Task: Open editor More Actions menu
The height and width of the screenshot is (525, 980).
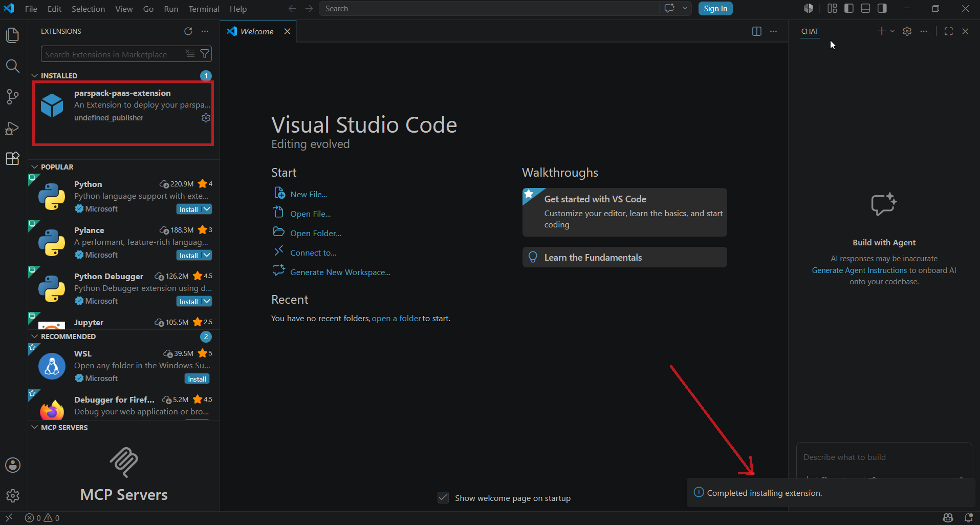Action: 773,31
